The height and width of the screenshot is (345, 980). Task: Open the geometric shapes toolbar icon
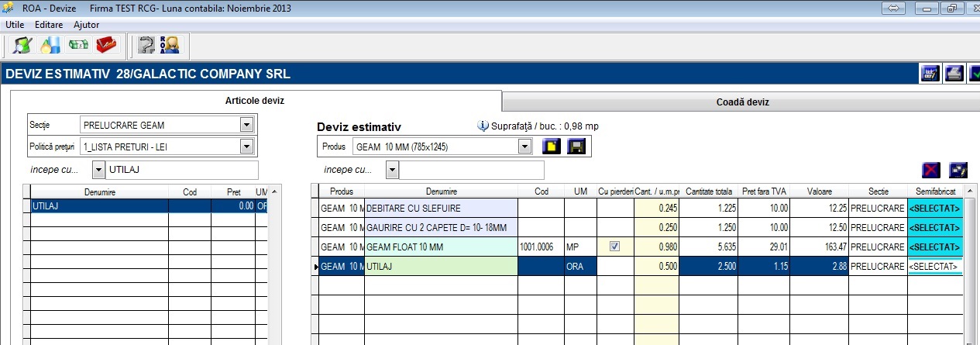[x=50, y=46]
